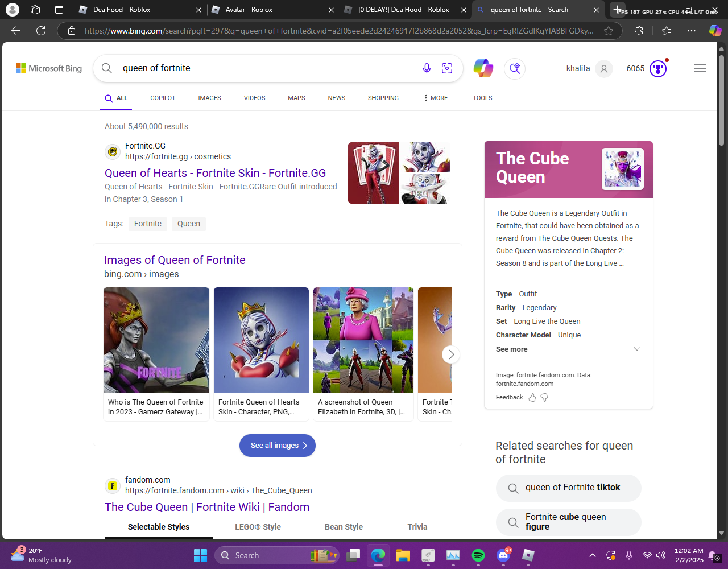The height and width of the screenshot is (569, 728).
Task: Open the Cube Queen panel thumbnail image
Action: (x=623, y=169)
